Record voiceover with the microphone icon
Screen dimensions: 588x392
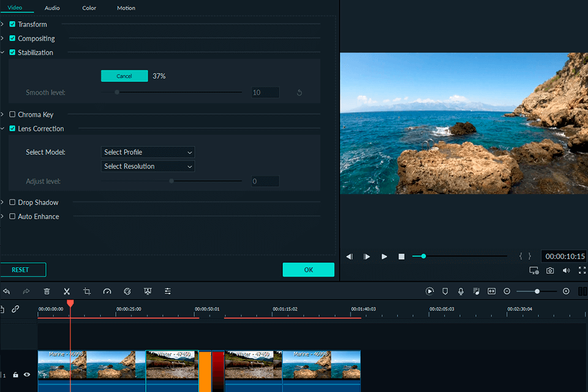click(x=461, y=292)
